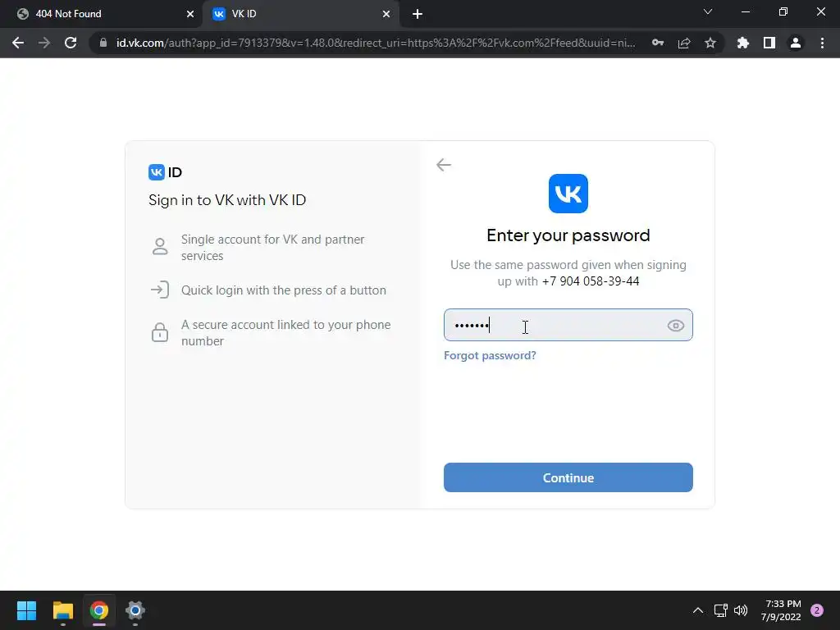Close the 404 Not Found tab

[190, 14]
